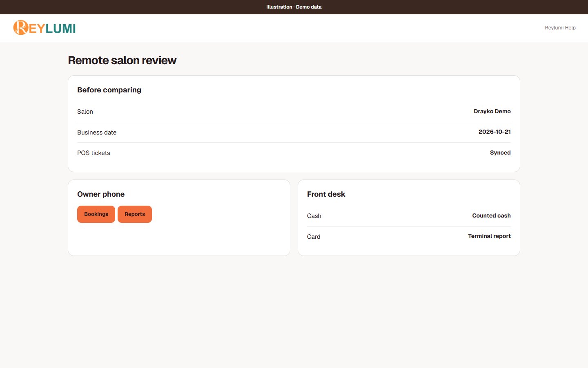This screenshot has height=368, width=588.
Task: Click the 'Salon' row label
Action: [x=85, y=112]
